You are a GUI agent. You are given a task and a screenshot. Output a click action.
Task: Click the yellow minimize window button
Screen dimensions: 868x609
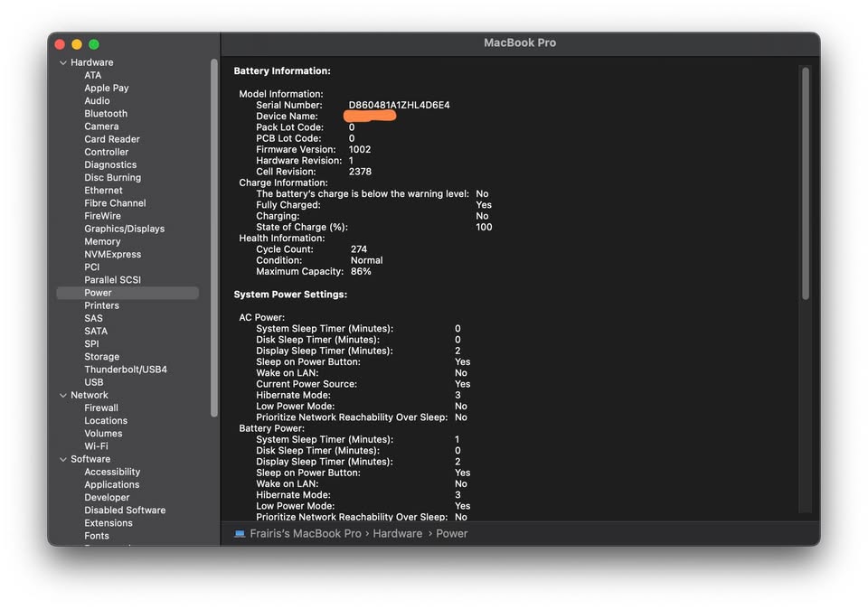tap(77, 44)
